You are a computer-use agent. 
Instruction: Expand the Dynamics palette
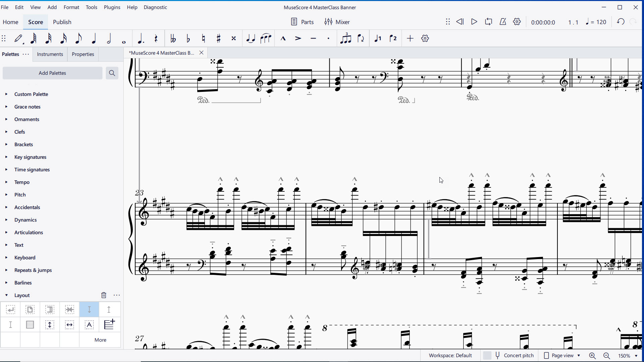pyautogui.click(x=6, y=220)
